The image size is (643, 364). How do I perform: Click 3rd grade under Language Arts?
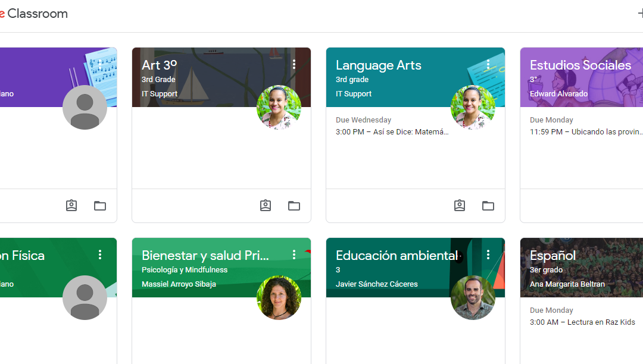(x=352, y=80)
